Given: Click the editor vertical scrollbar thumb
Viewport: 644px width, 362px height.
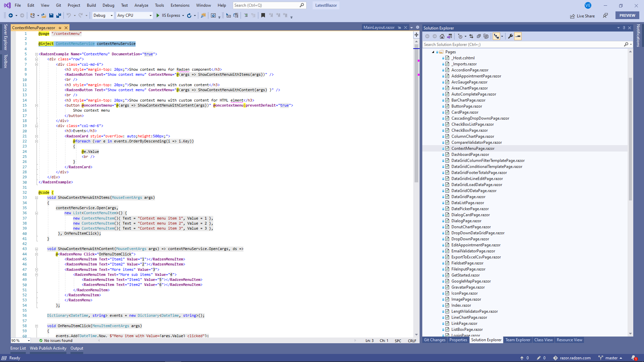Looking at the screenshot, I should tap(416, 114).
